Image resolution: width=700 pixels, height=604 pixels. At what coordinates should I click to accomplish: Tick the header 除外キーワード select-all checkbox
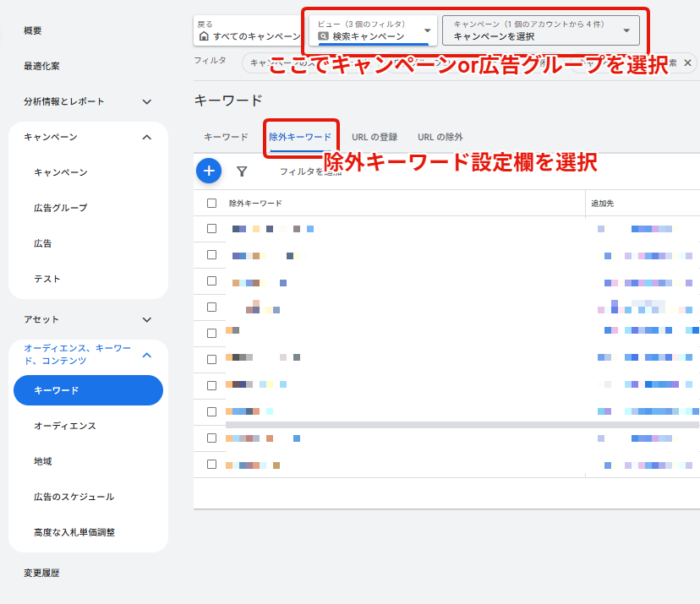click(211, 204)
